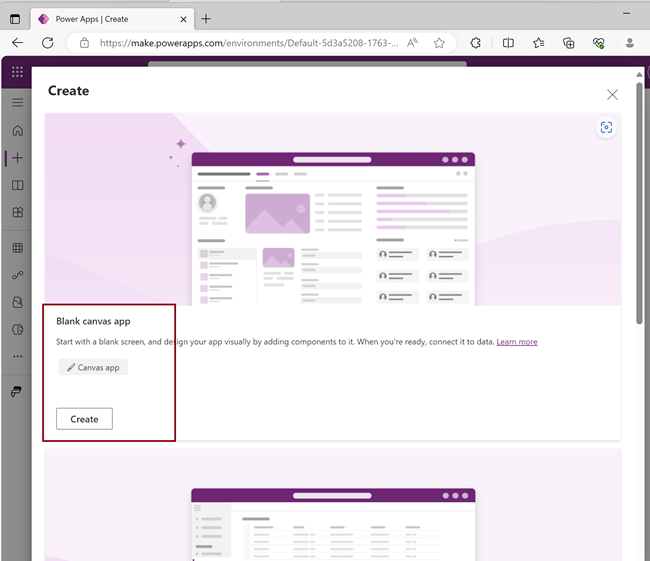650x561 pixels.
Task: Add page to favorites star icon
Action: (439, 43)
